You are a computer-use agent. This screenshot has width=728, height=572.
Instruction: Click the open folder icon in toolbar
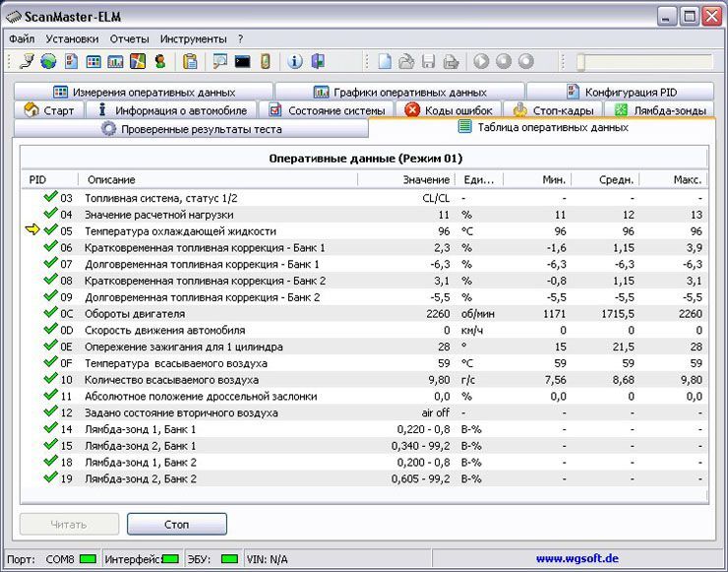pyautogui.click(x=406, y=62)
